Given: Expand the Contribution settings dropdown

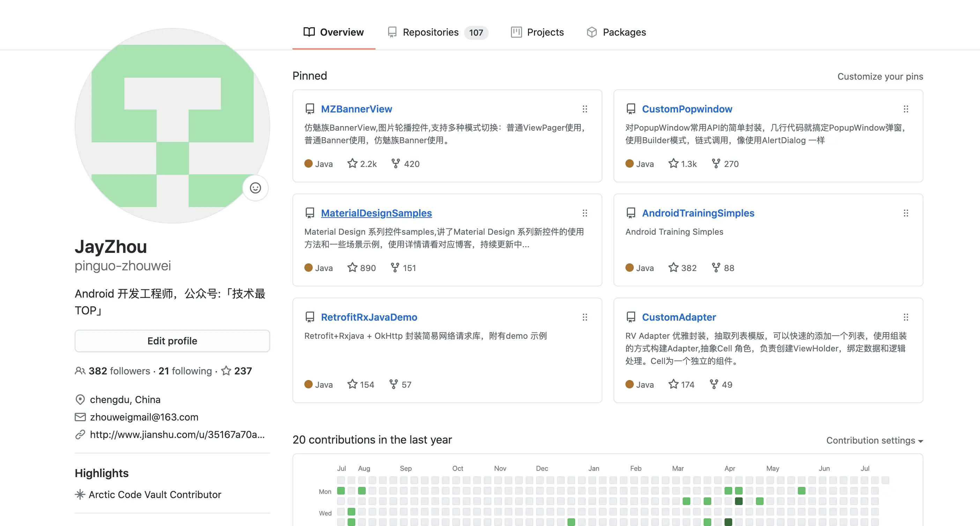Looking at the screenshot, I should pos(874,440).
